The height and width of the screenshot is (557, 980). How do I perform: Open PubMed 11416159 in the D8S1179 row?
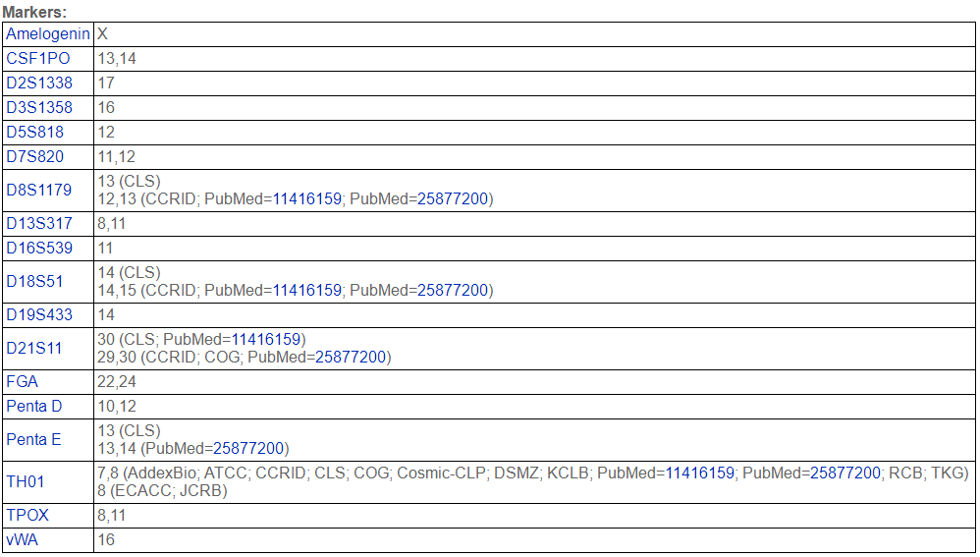pyautogui.click(x=307, y=199)
